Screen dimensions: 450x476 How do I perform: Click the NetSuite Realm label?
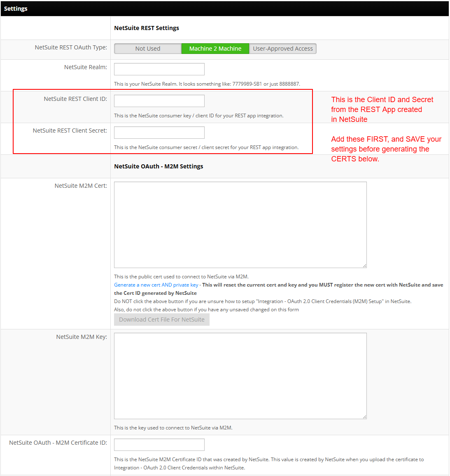(86, 67)
